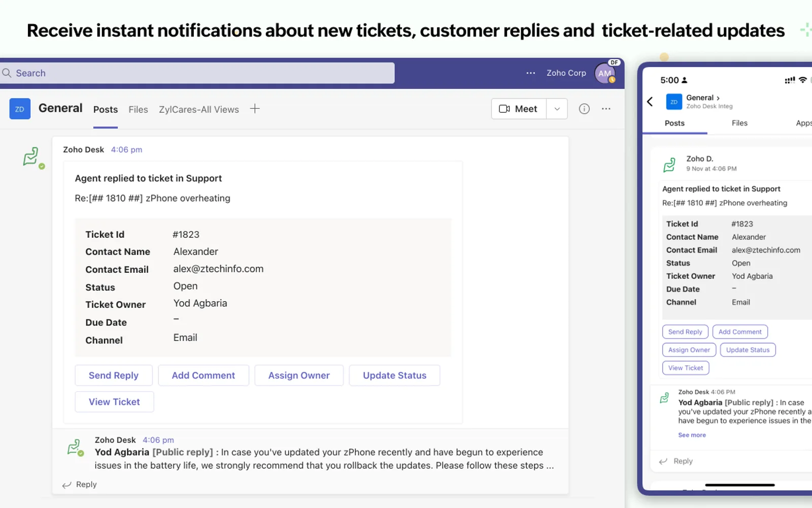Tap mobile Update Status button
Image resolution: width=812 pixels, height=508 pixels.
coord(748,350)
